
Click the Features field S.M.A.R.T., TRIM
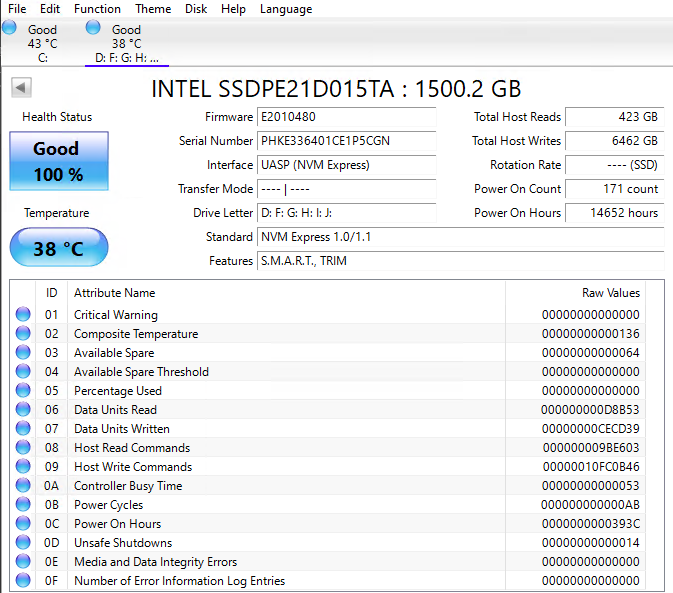pos(461,261)
